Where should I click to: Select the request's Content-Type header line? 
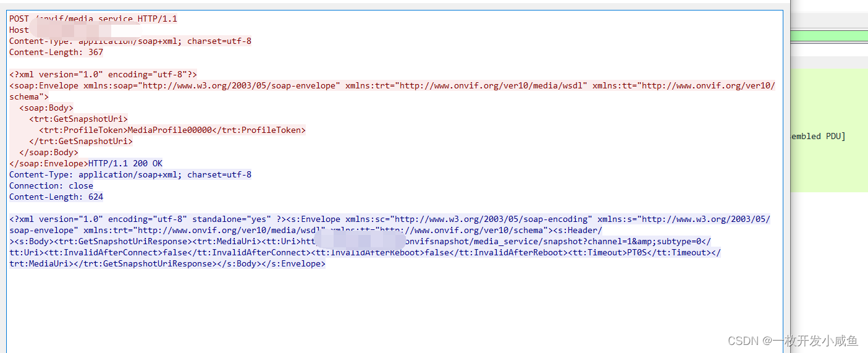pyautogui.click(x=130, y=41)
